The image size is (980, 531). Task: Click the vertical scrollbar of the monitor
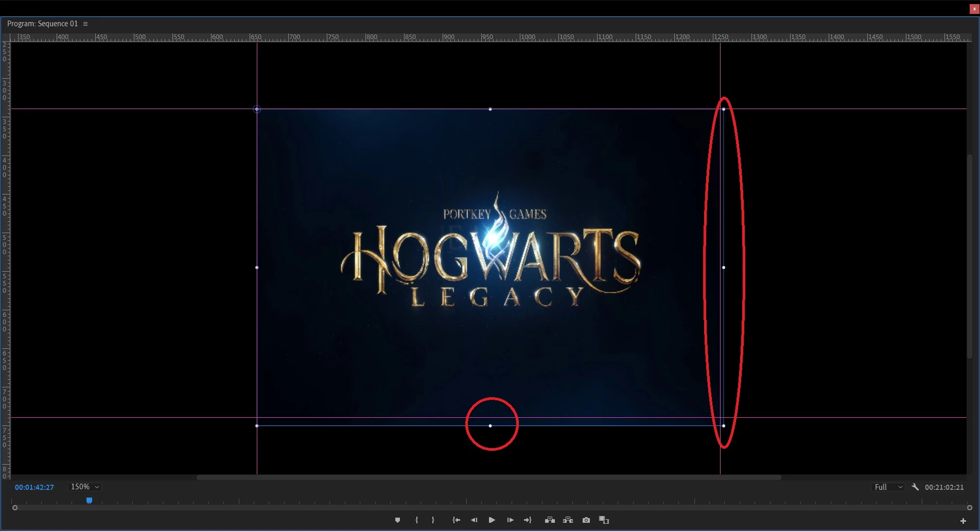[x=970, y=256]
